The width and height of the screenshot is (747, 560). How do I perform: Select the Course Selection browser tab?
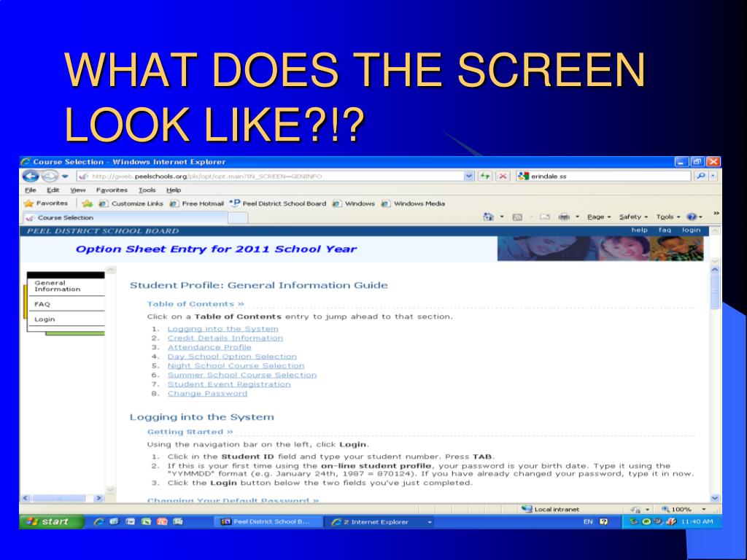click(125, 217)
